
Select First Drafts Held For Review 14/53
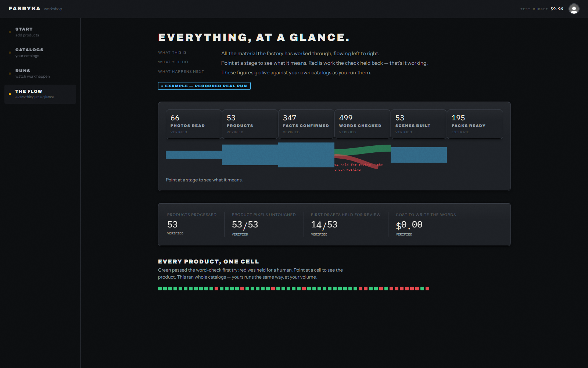(x=324, y=225)
